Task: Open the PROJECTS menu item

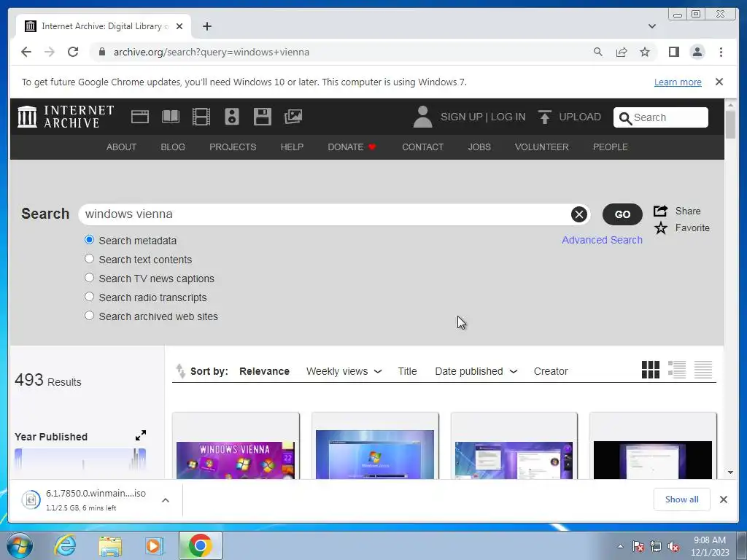Action: pos(233,147)
